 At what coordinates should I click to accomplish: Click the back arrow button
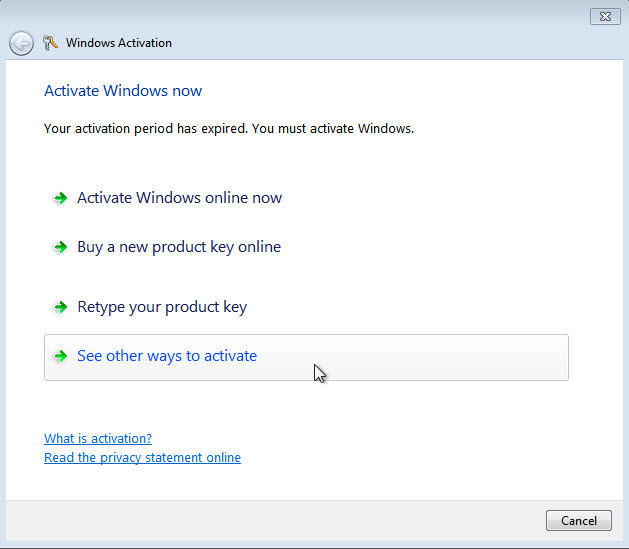point(21,43)
